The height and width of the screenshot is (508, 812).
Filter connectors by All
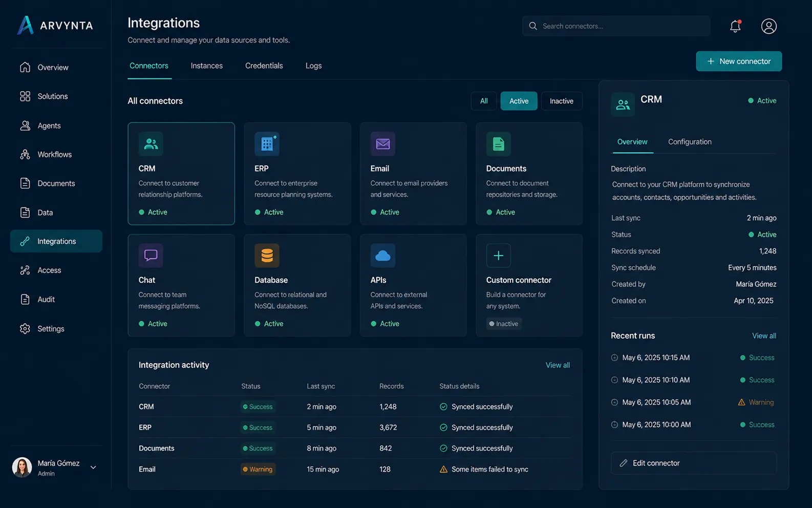tap(484, 101)
